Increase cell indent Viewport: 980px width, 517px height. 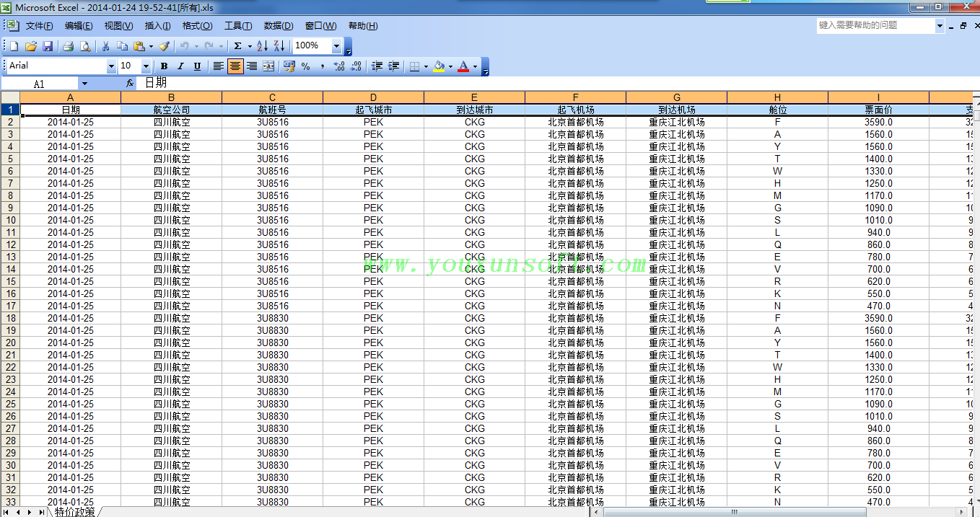tap(393, 66)
